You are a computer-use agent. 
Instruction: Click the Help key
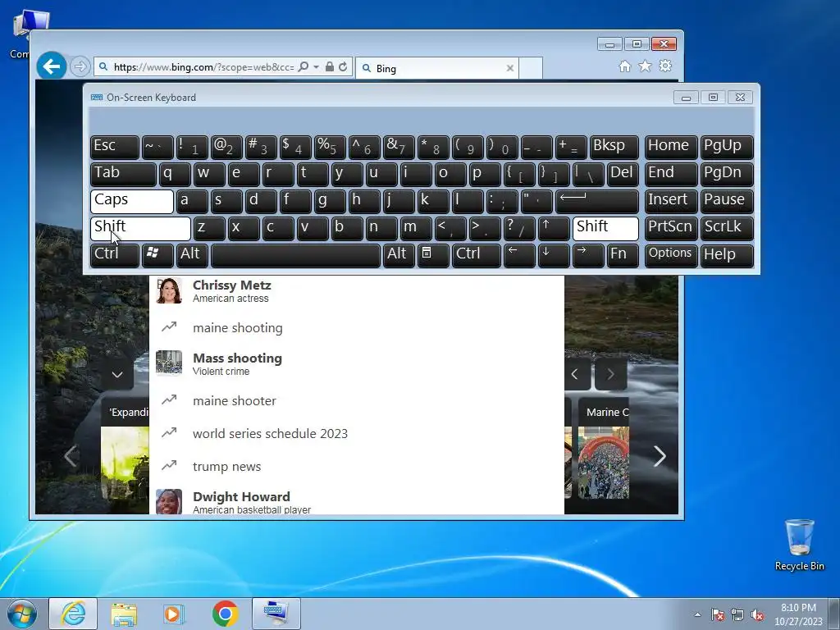[x=727, y=256]
